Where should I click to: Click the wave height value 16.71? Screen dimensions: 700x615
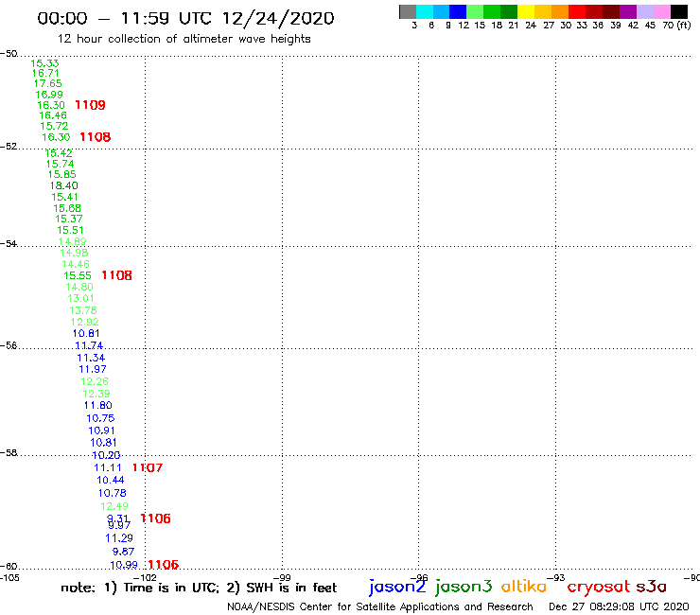pos(45,73)
